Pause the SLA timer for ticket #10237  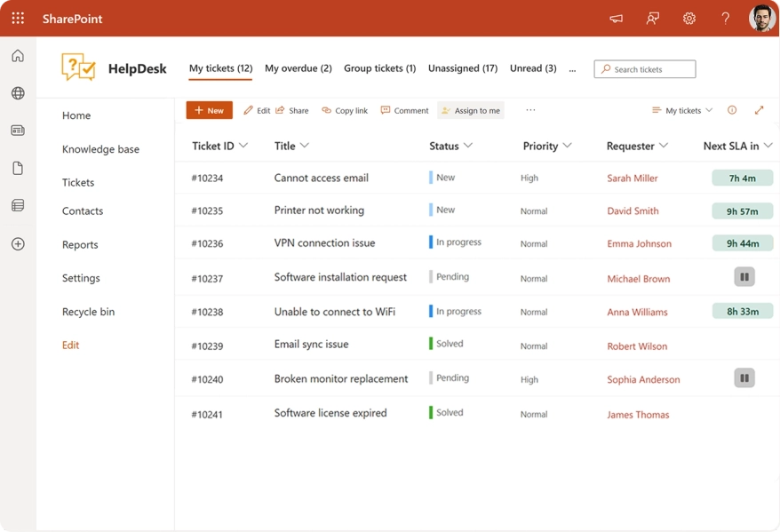coord(743,278)
